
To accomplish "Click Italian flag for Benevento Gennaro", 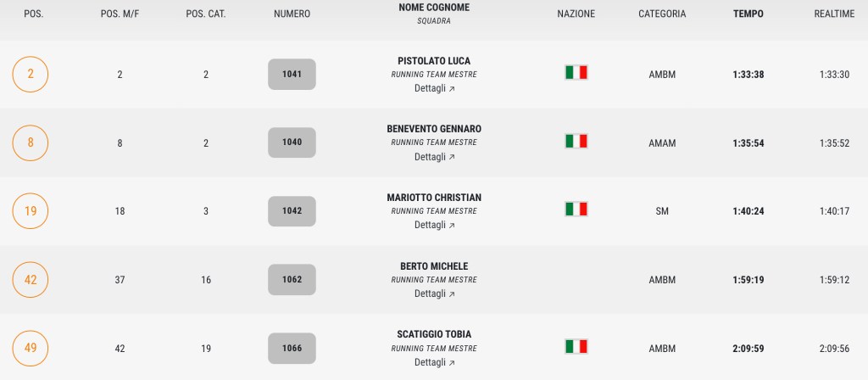I will (x=576, y=141).
